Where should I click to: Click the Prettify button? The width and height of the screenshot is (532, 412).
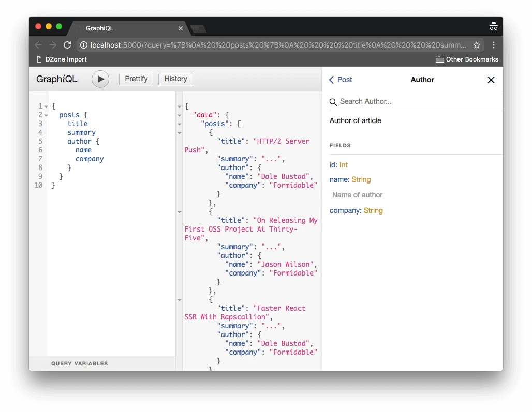coord(136,79)
